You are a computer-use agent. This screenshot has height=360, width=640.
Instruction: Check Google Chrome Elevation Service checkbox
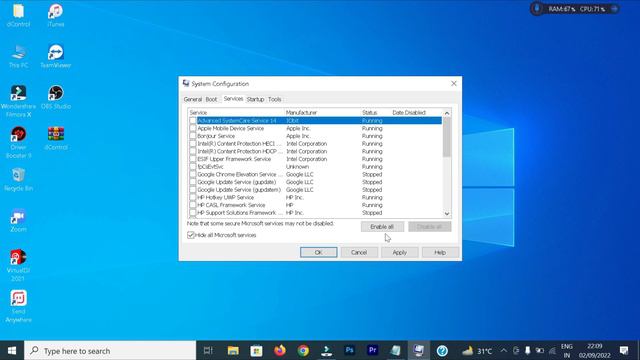193,174
